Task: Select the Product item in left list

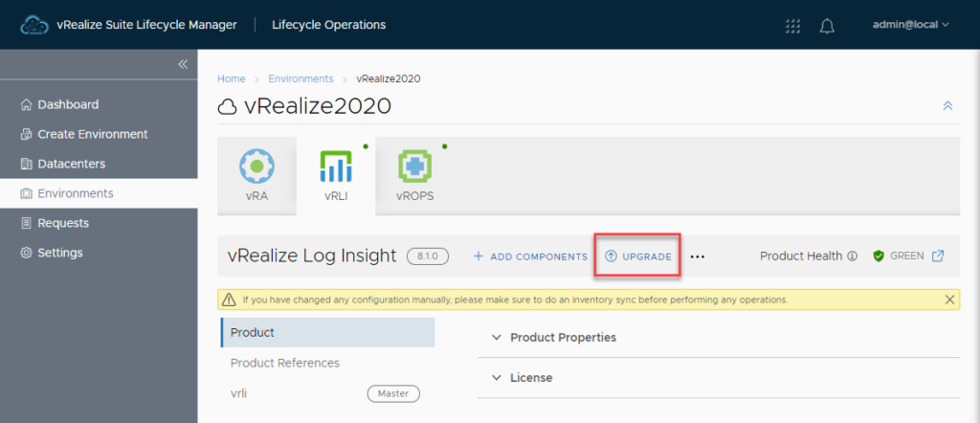Action: (x=327, y=332)
